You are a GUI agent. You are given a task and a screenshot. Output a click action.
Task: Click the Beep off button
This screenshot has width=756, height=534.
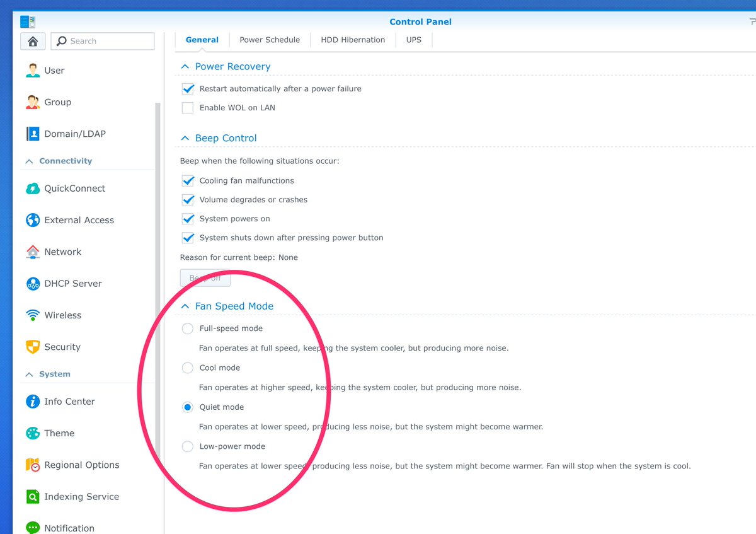205,278
